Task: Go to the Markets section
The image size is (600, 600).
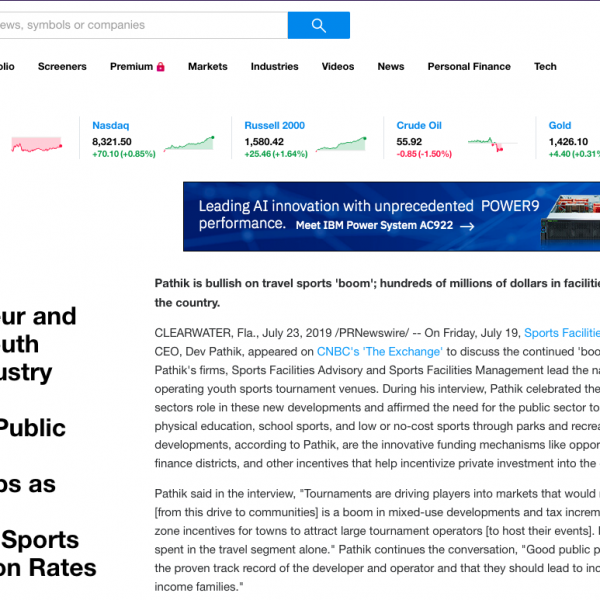Action: [x=208, y=67]
